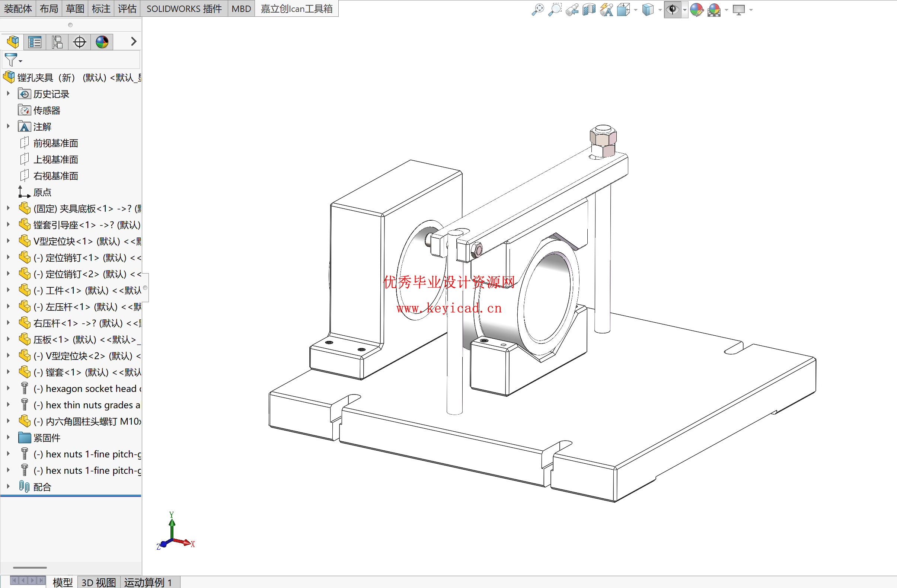Click the tree panel horizontal scrollbar

(30, 568)
